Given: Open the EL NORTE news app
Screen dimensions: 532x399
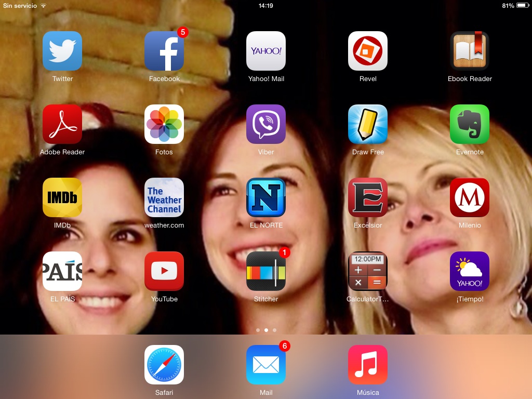Looking at the screenshot, I should coord(266,197).
